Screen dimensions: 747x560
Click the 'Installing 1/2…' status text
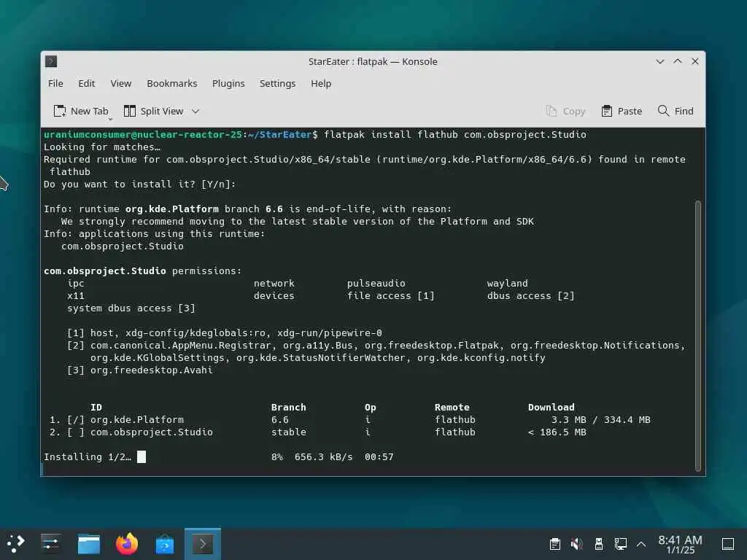point(88,456)
